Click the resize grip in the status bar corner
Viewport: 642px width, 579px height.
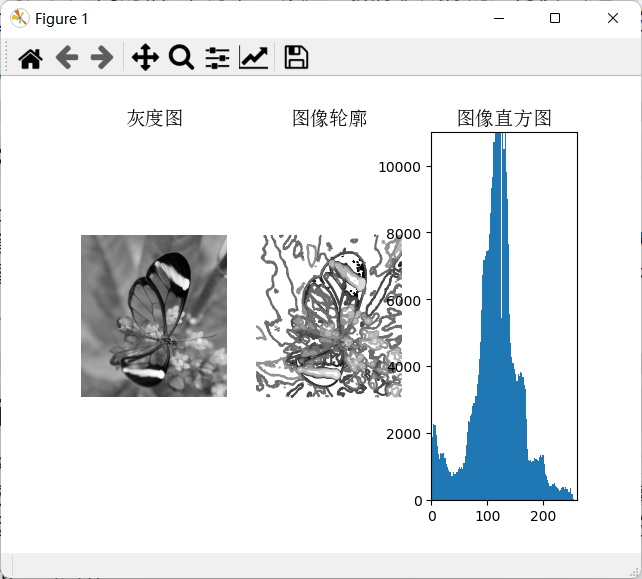coord(634,571)
